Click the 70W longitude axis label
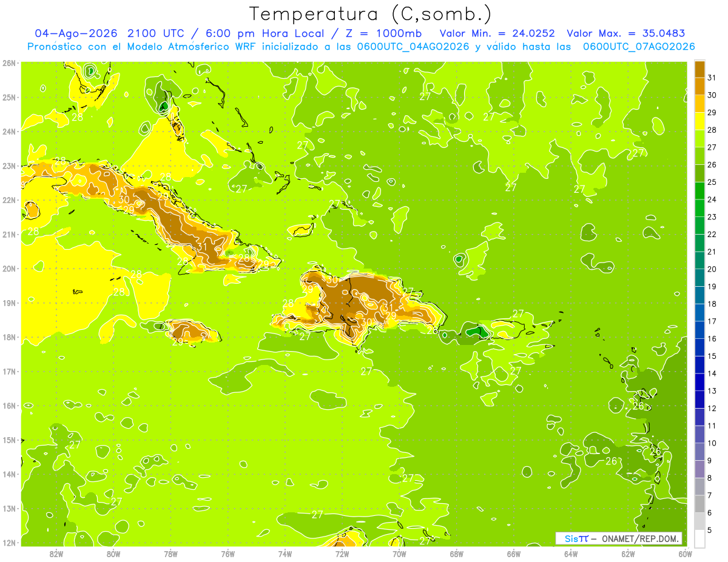This screenshot has height=562, width=728. 399,554
